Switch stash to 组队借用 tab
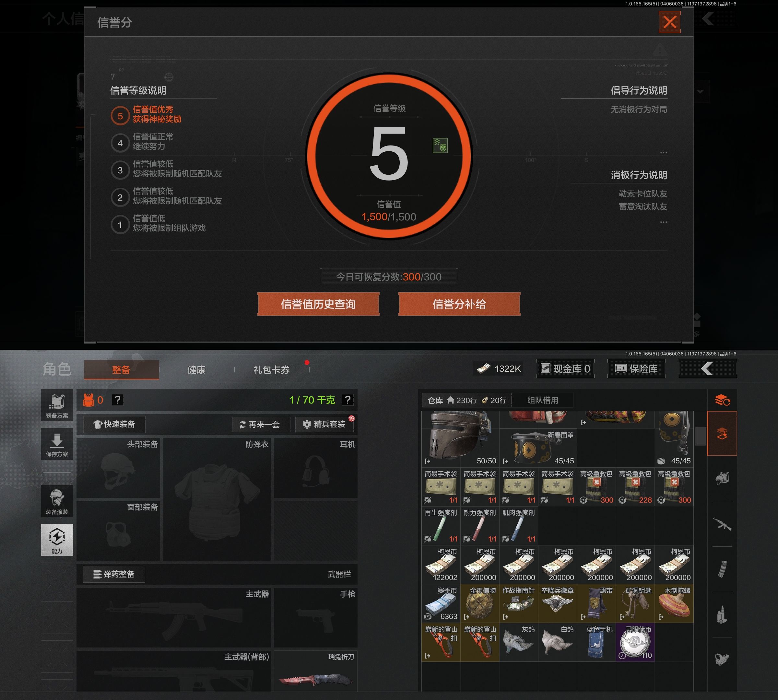This screenshot has width=778, height=700. pos(543,400)
